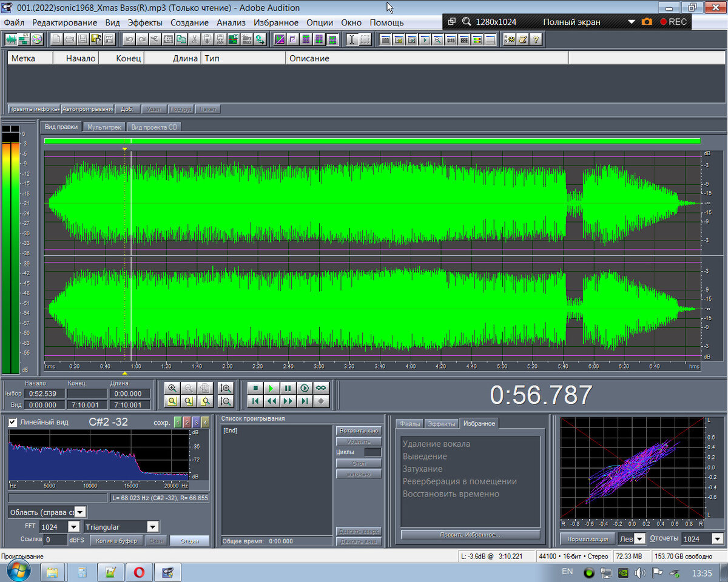Screen dimensions: 728x582
Task: Click Go to End transport button
Action: pyautogui.click(x=305, y=401)
